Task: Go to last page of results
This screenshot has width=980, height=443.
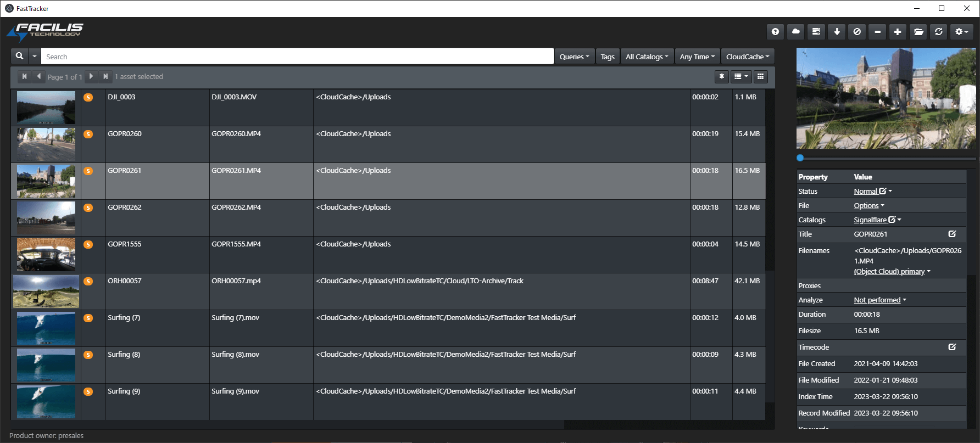Action: [x=105, y=76]
